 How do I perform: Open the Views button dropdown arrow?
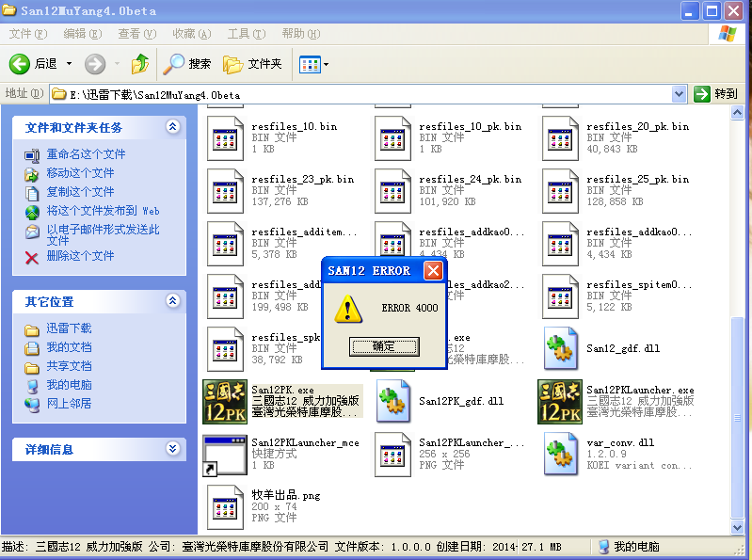327,64
